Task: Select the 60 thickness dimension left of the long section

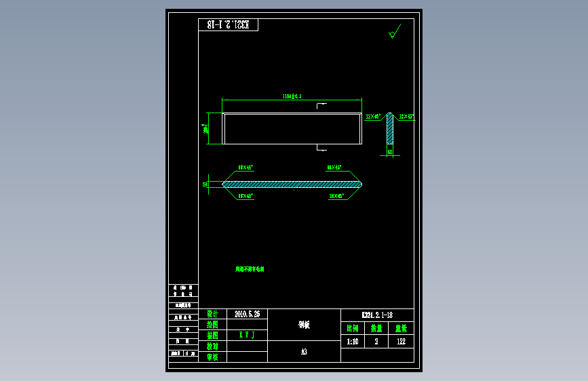Action: pos(205,184)
